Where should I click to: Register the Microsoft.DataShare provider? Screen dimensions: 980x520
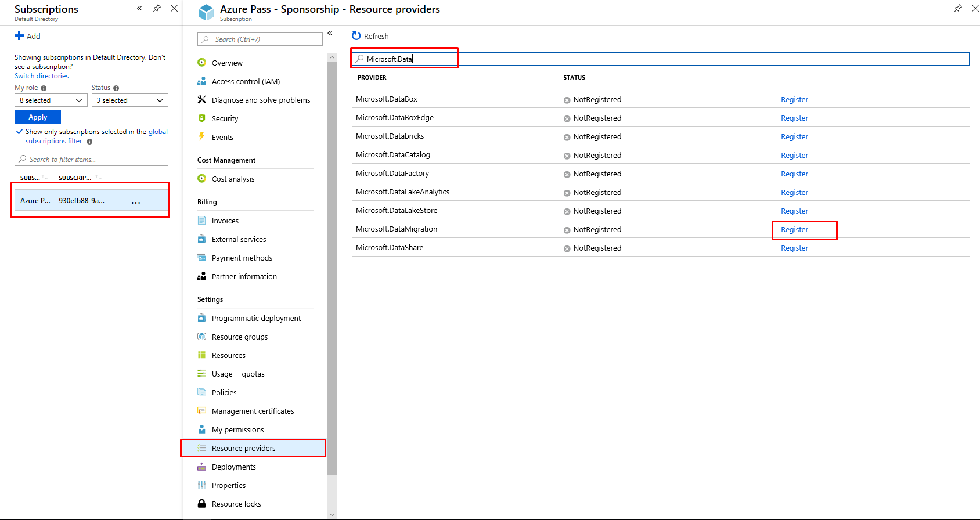pos(794,248)
